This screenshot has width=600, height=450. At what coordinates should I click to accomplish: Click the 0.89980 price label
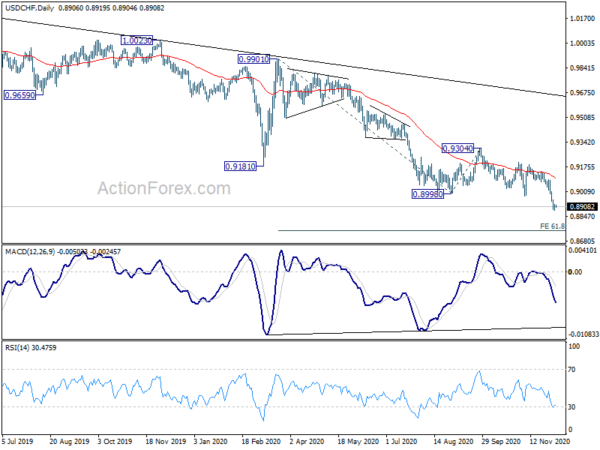[427, 194]
